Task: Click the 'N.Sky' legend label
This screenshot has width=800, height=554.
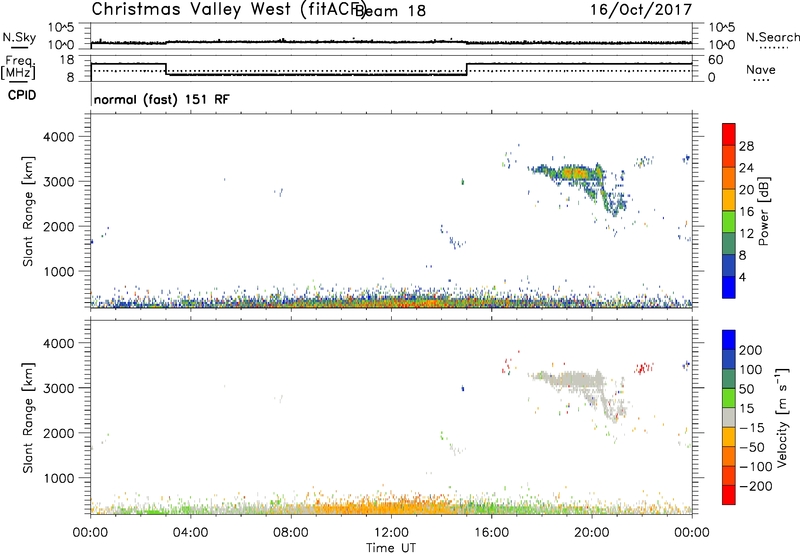Action: (19, 37)
